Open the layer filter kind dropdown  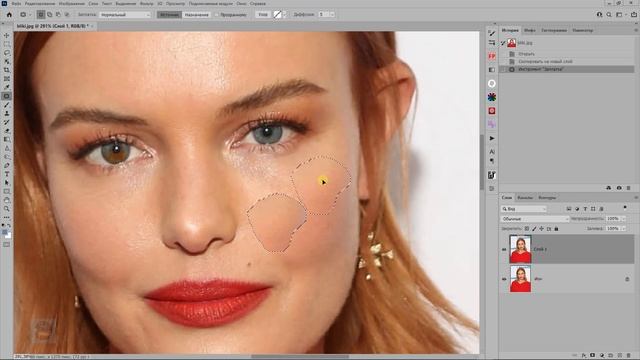point(524,209)
